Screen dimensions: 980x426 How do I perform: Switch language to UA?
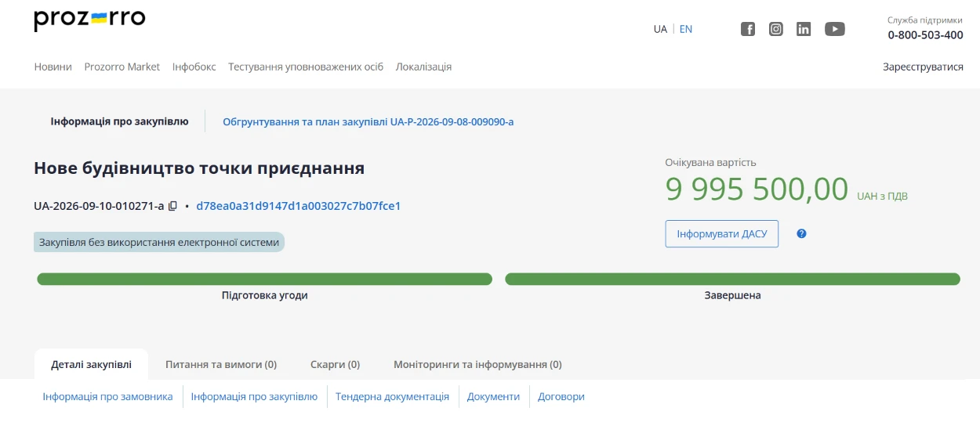pyautogui.click(x=660, y=29)
